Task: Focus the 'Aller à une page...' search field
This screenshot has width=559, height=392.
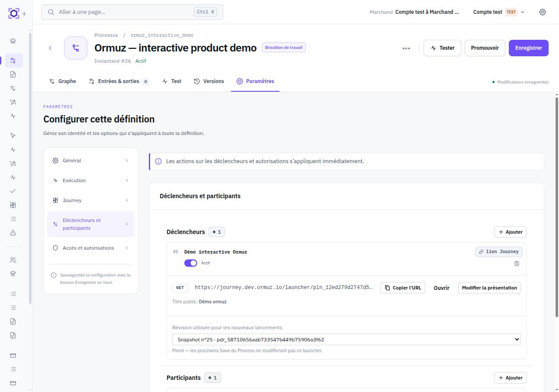Action: pyautogui.click(x=132, y=12)
